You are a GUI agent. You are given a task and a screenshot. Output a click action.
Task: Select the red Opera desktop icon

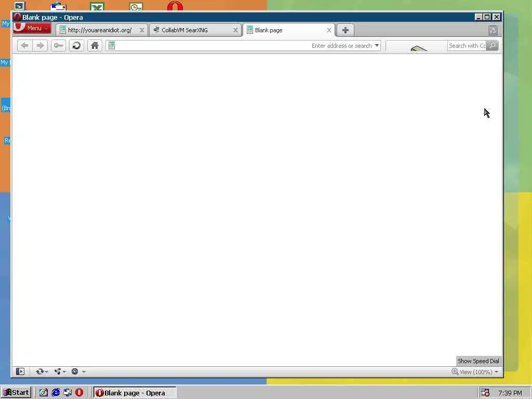pos(175,6)
